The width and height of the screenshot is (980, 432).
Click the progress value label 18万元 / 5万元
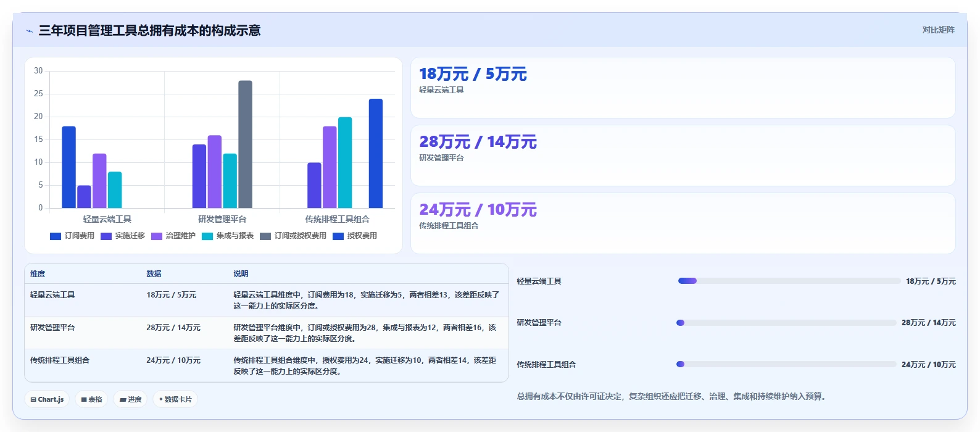pyautogui.click(x=931, y=281)
